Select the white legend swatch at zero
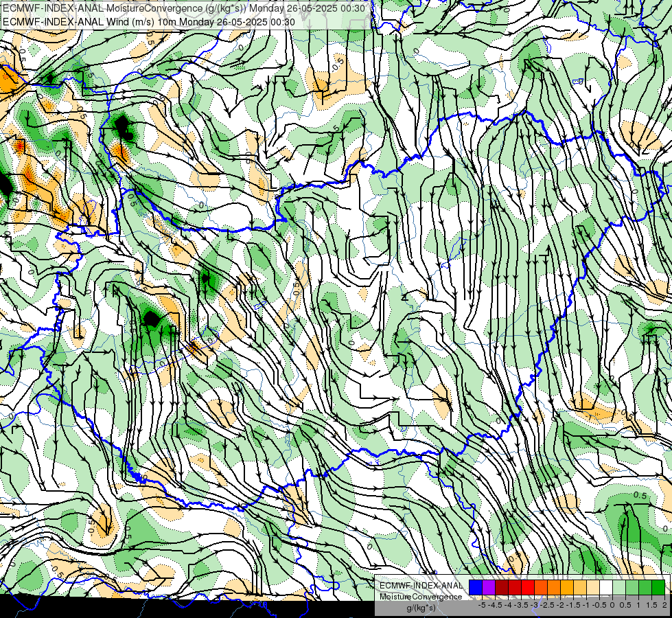 606,588
